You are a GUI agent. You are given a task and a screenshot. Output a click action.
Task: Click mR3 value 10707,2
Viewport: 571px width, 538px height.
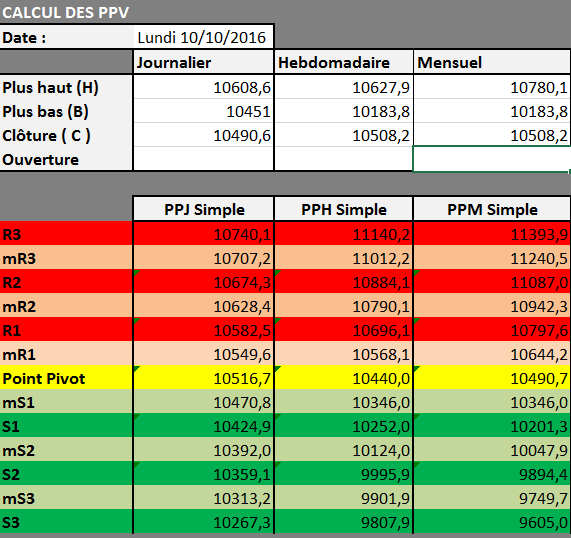203,258
